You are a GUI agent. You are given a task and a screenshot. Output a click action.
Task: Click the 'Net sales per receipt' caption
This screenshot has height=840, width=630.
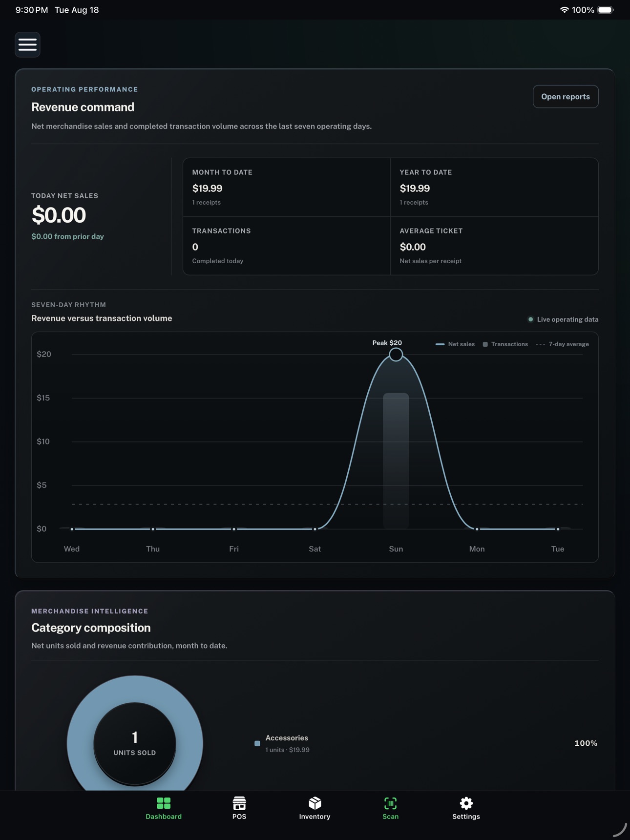431,261
